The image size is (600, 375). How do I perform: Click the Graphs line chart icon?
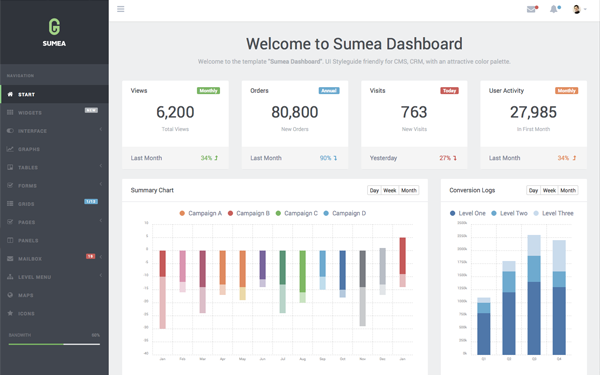point(10,149)
